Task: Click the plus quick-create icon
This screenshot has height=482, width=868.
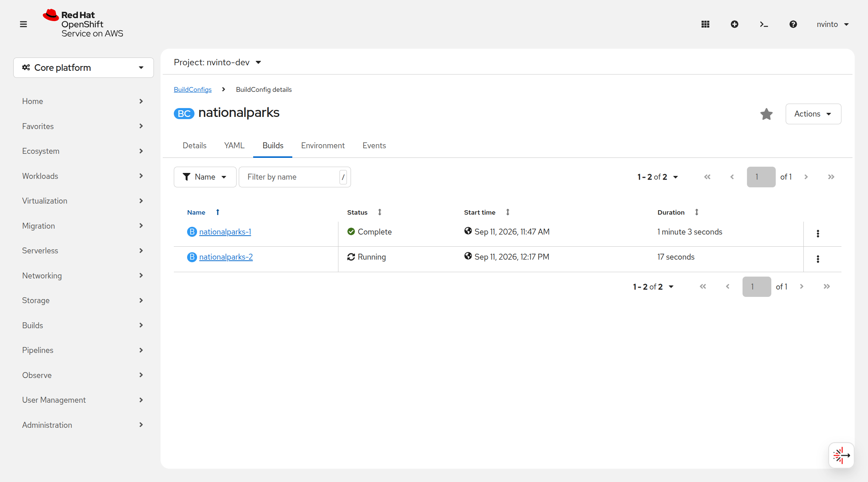Action: [734, 24]
